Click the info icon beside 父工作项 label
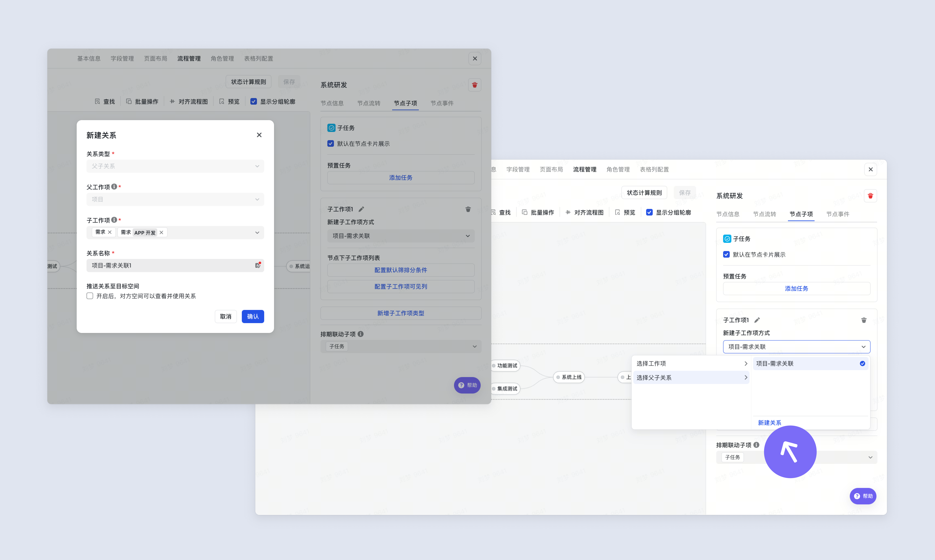The image size is (935, 560). click(114, 187)
